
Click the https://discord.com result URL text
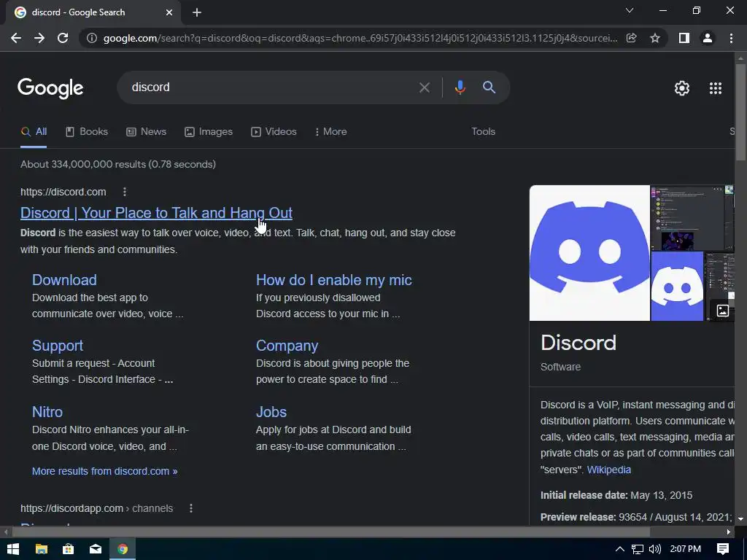click(x=63, y=192)
